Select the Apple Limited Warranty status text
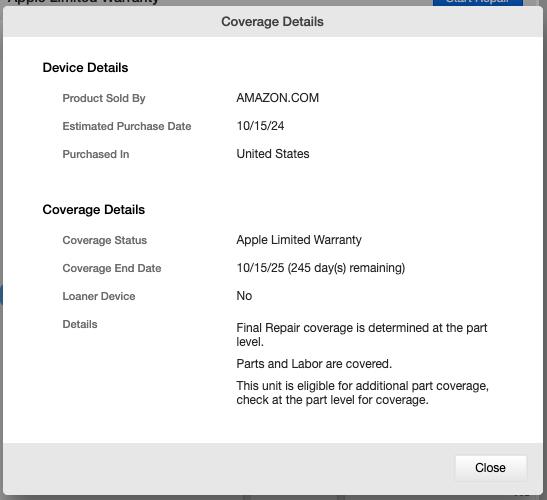Viewport: 547px width, 500px height. pyautogui.click(x=299, y=240)
